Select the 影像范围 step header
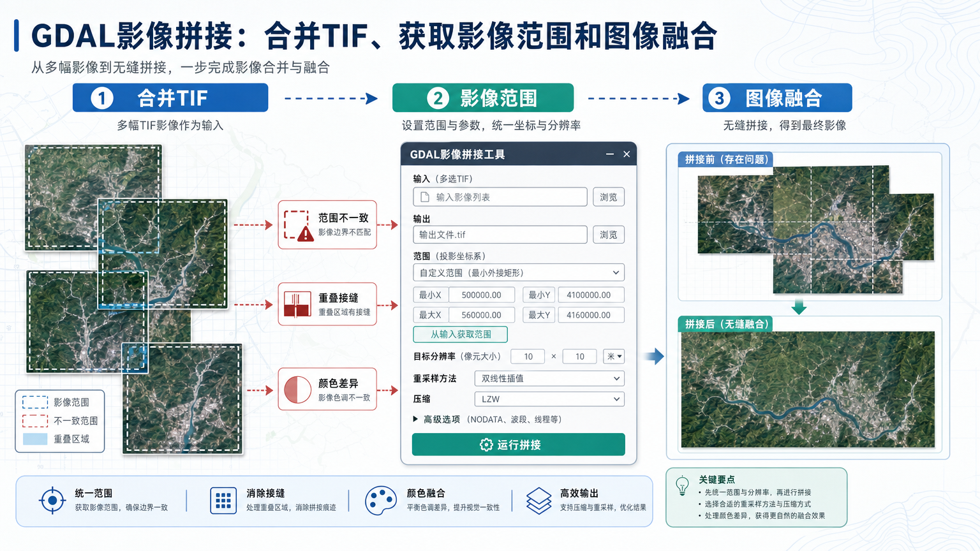Screen dimensions: 980x551 coord(483,98)
